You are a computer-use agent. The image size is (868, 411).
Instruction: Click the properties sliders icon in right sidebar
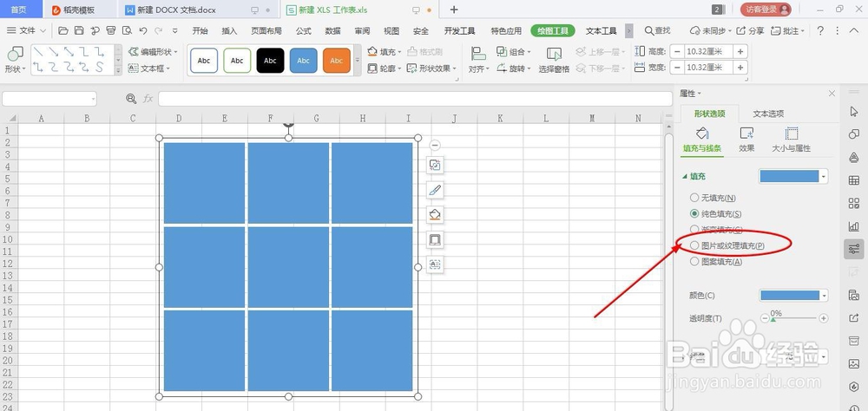point(853,249)
